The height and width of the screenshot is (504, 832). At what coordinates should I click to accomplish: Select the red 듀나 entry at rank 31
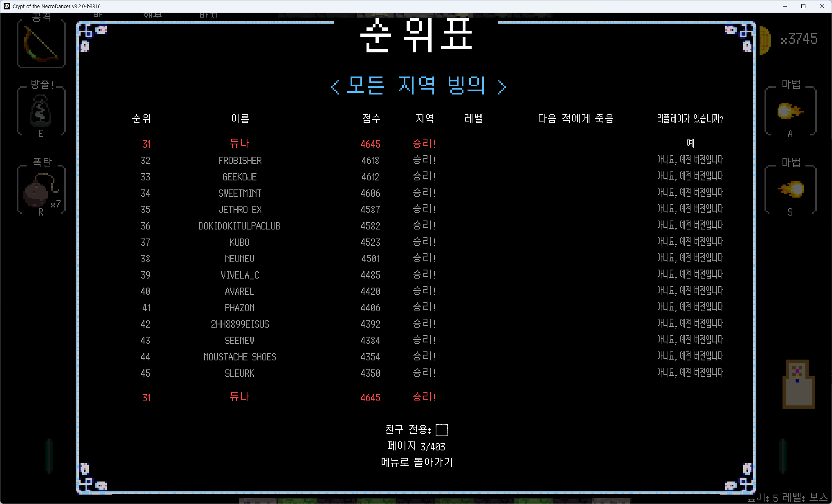pyautogui.click(x=240, y=144)
